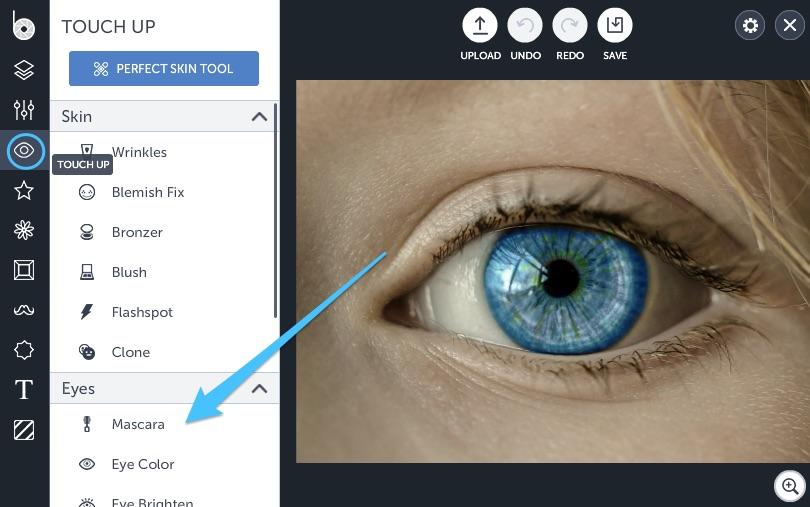810x507 pixels.
Task: Open the Text tool T icon
Action: [24, 390]
